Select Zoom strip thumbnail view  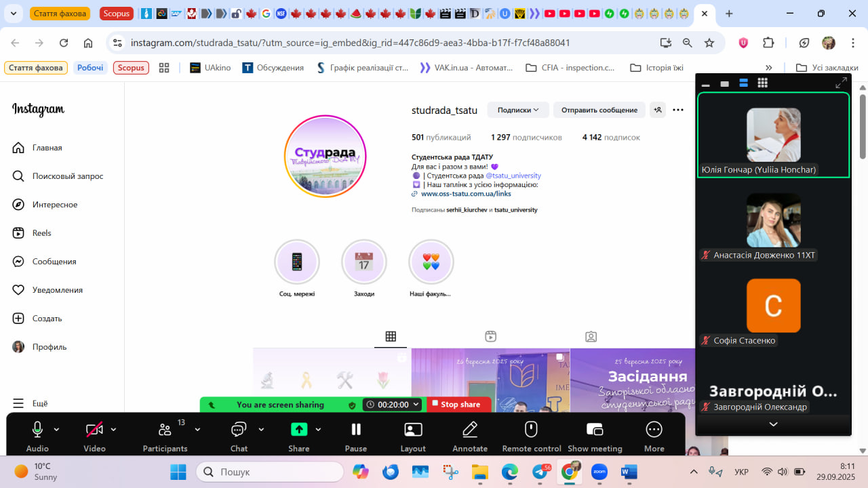743,83
